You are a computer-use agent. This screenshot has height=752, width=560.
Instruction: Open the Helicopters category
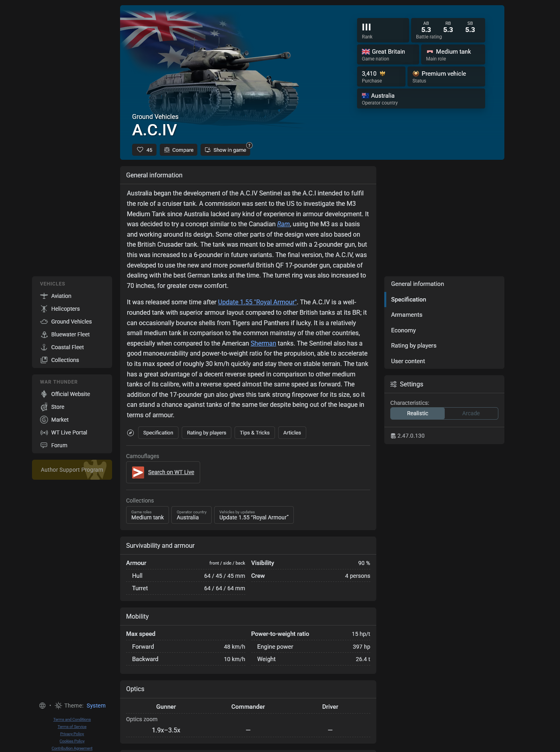coord(72,309)
